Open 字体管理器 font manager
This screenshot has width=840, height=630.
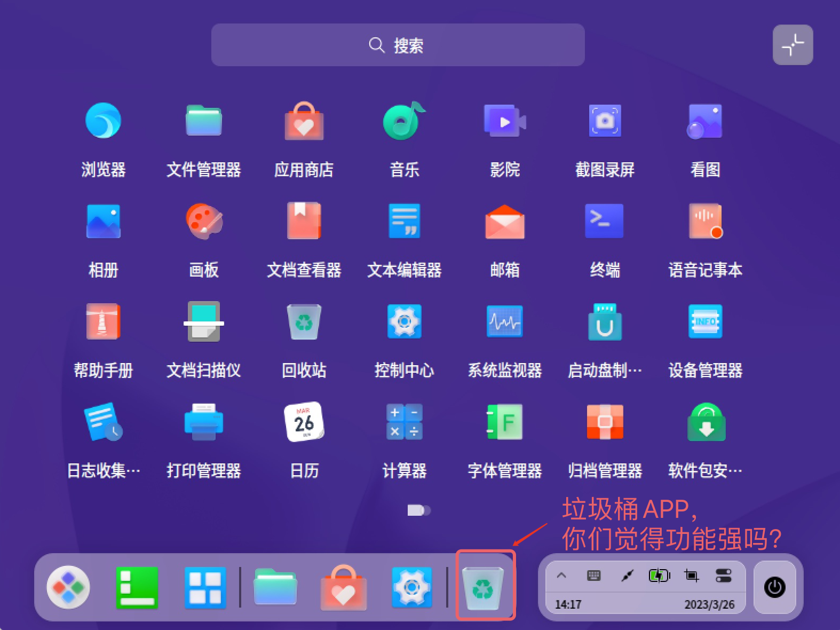(504, 422)
